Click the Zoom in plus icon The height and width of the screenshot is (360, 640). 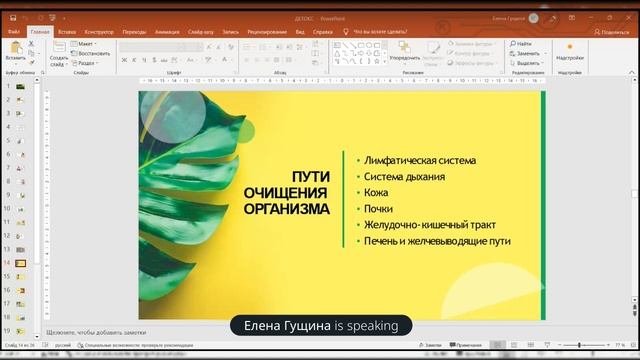608,345
